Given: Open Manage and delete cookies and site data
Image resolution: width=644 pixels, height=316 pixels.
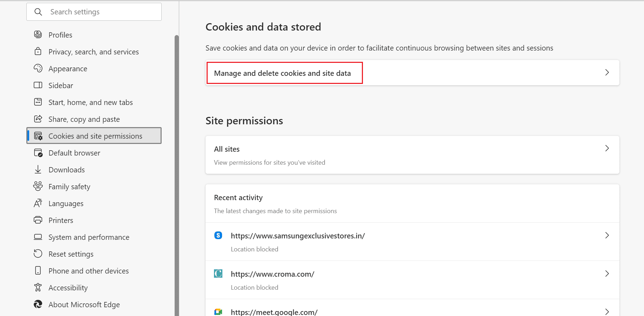Looking at the screenshot, I should tap(282, 73).
